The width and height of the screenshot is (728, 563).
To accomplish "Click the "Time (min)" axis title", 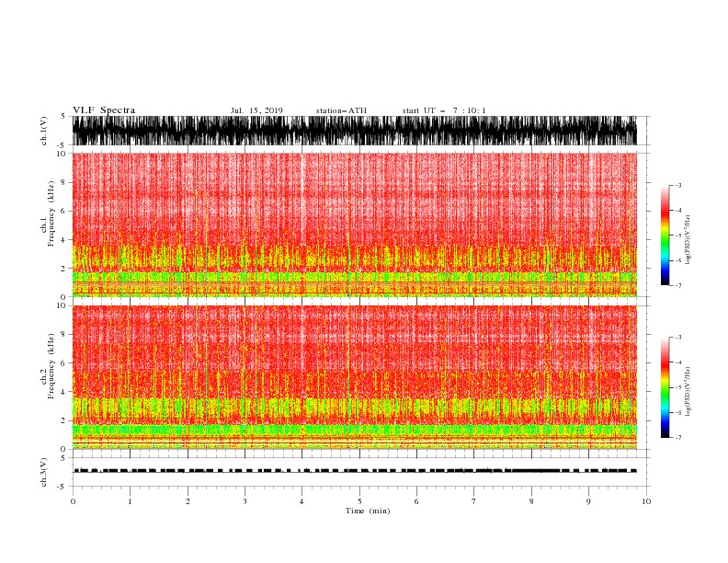I will pos(368,511).
